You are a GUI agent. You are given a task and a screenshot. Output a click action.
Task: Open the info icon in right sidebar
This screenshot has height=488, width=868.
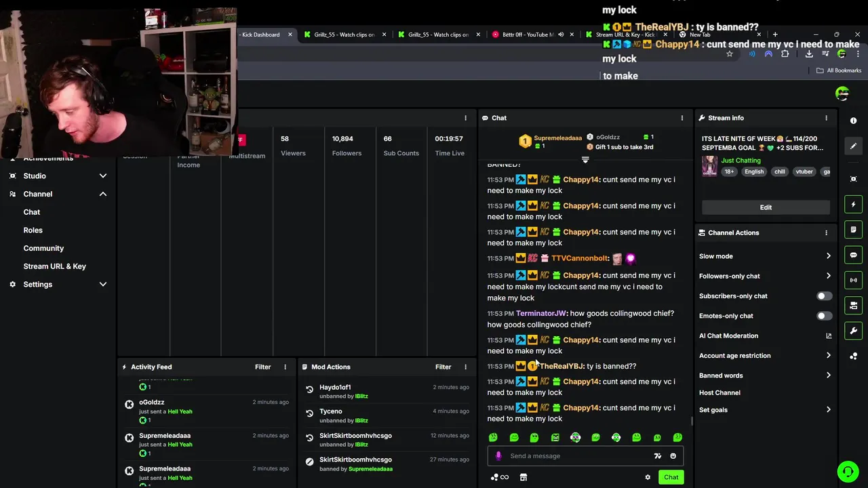click(x=853, y=121)
